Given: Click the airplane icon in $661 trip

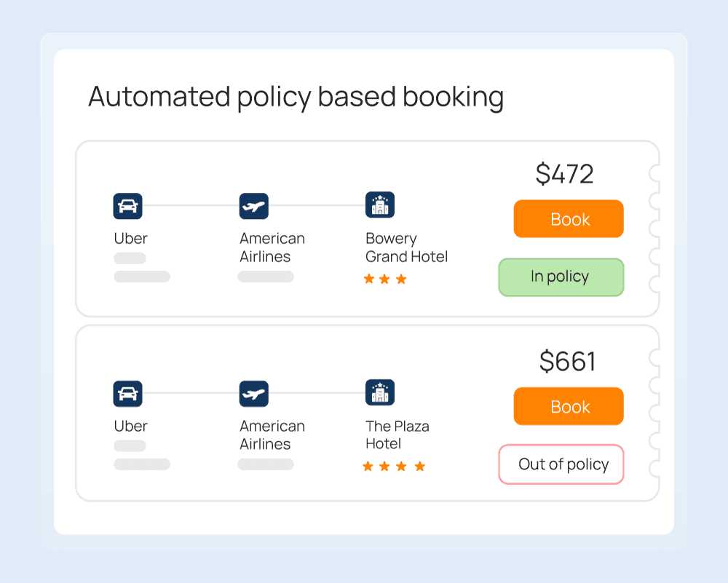Looking at the screenshot, I should [253, 394].
